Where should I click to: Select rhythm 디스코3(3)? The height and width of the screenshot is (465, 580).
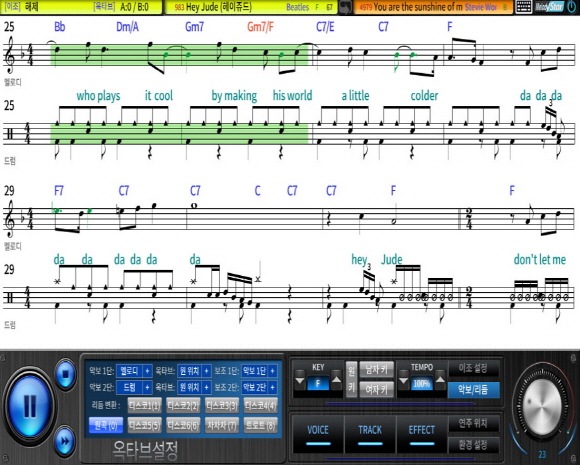(x=222, y=406)
